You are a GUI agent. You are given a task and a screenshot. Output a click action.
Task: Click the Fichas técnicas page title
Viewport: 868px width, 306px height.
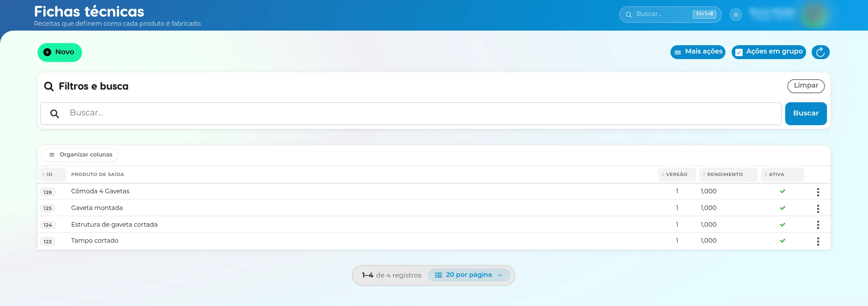tap(89, 11)
